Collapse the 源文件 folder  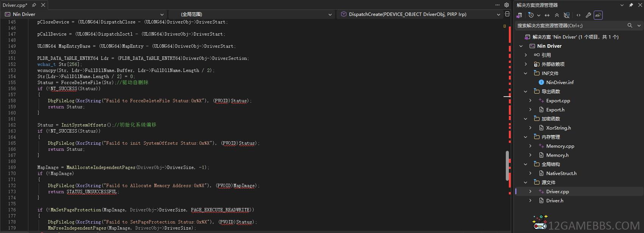(x=525, y=182)
